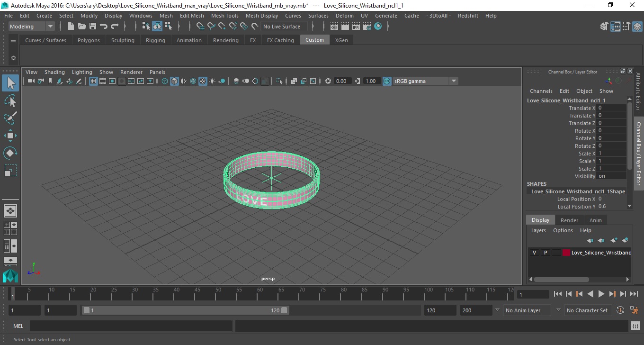Image resolution: width=644 pixels, height=345 pixels.
Task: Toggle layer playback P box
Action: [545, 253]
